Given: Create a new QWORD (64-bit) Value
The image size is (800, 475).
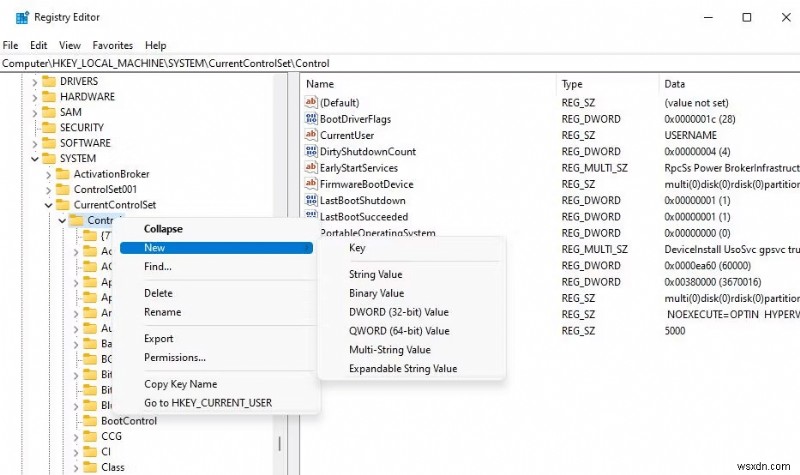Looking at the screenshot, I should tap(412, 331).
